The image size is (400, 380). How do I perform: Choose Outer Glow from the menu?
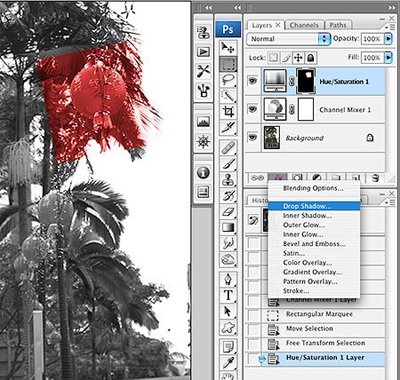coord(314,225)
